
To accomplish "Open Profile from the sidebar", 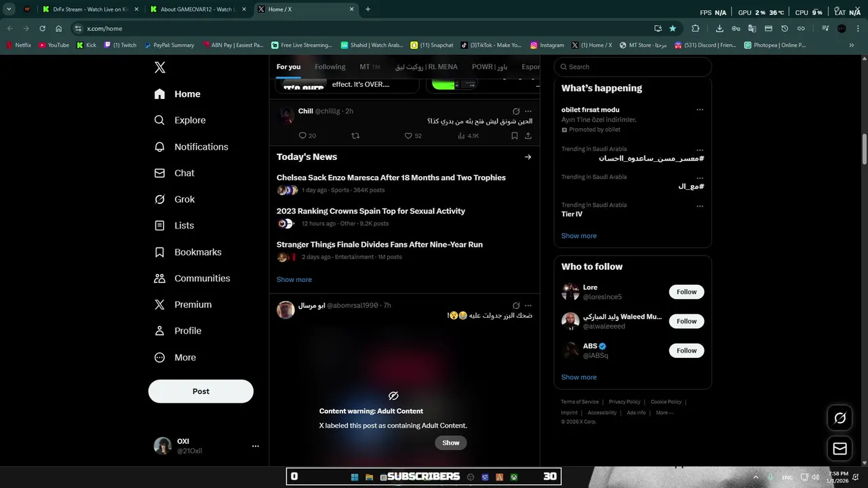I will click(178, 331).
